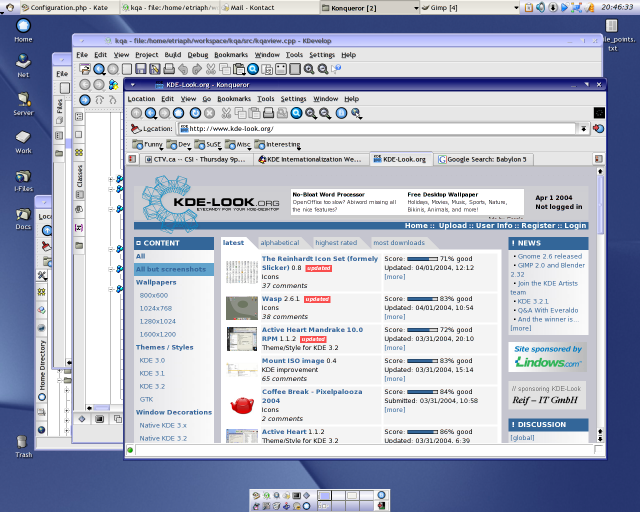Switch to Mail - Kontact in the taskbar
The width and height of the screenshot is (640, 512).
point(269,8)
